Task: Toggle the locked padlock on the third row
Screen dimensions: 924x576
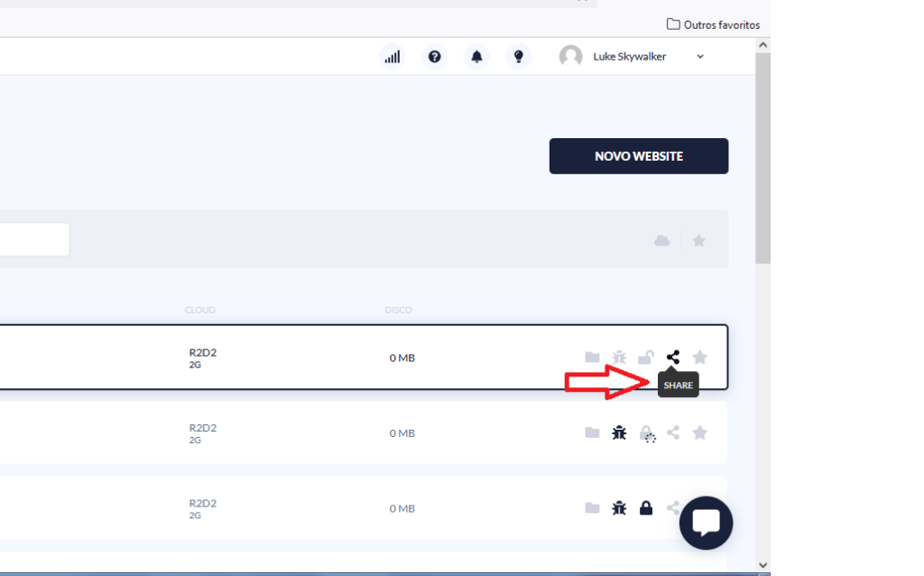Action: point(646,508)
